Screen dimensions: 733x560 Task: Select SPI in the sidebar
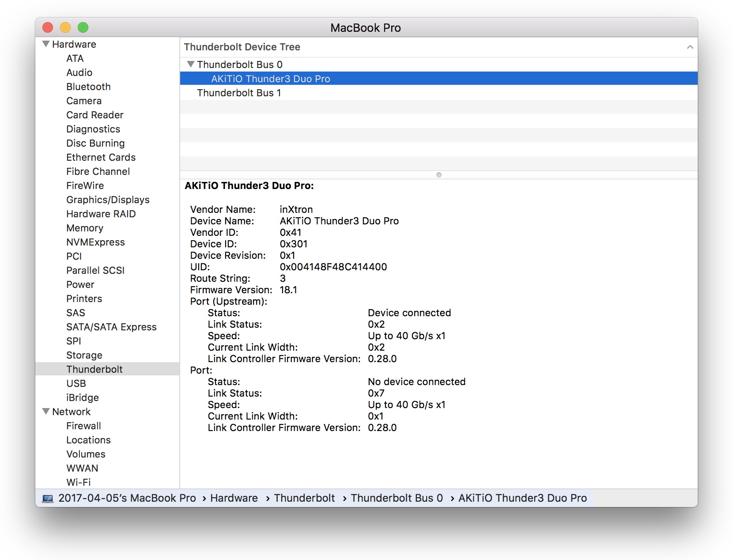click(x=74, y=341)
